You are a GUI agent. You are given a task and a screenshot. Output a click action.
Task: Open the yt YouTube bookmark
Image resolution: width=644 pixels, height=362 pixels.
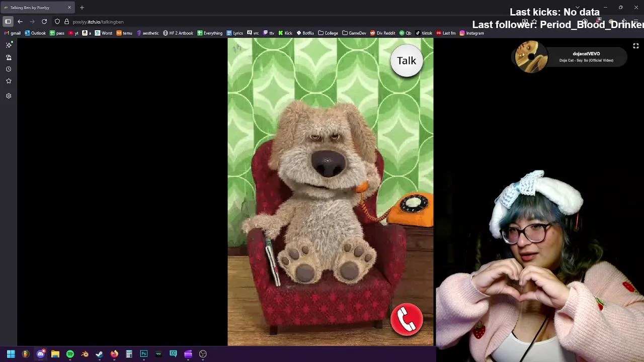coord(73,33)
